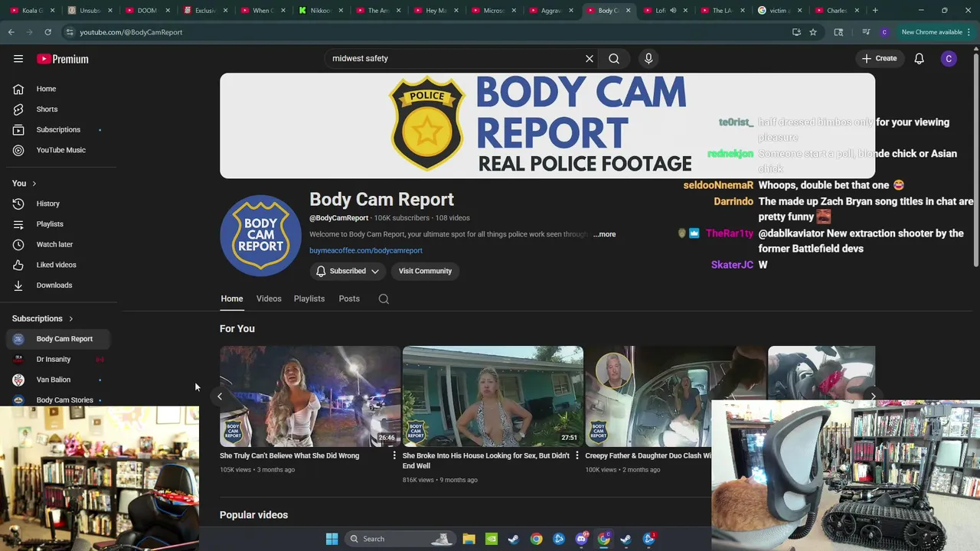The height and width of the screenshot is (551, 980).
Task: Switch to the Videos channel tab
Action: 269,299
